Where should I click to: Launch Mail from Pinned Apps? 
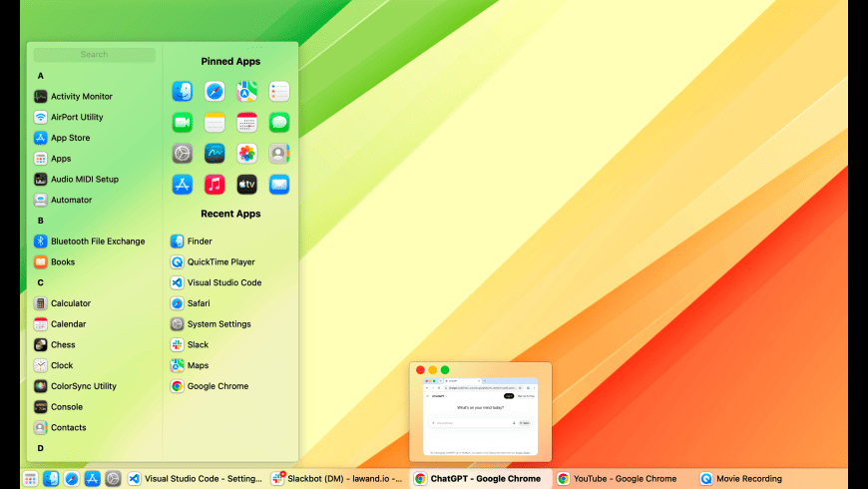(x=279, y=185)
